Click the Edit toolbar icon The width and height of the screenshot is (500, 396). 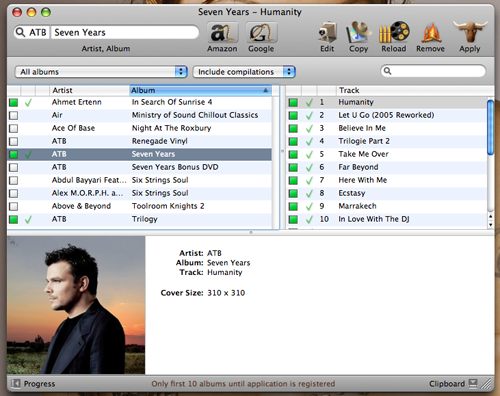coord(327,33)
